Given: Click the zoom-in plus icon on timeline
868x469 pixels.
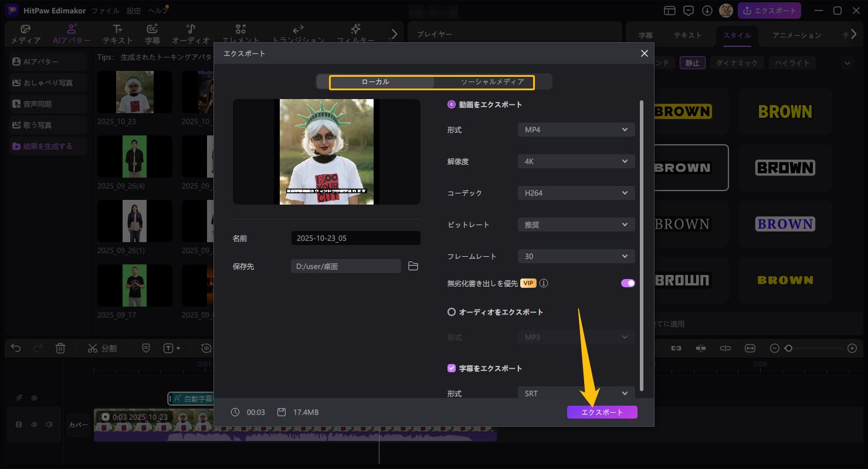Looking at the screenshot, I should tap(852, 348).
